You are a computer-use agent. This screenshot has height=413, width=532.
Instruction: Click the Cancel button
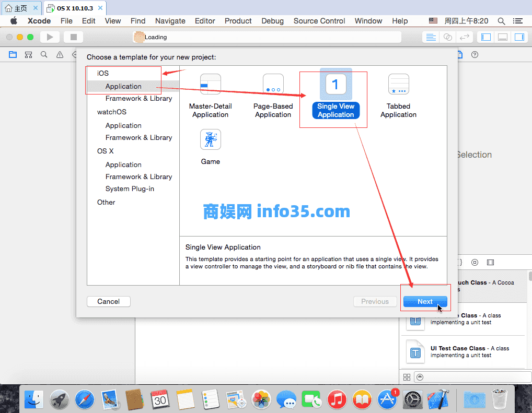point(109,301)
